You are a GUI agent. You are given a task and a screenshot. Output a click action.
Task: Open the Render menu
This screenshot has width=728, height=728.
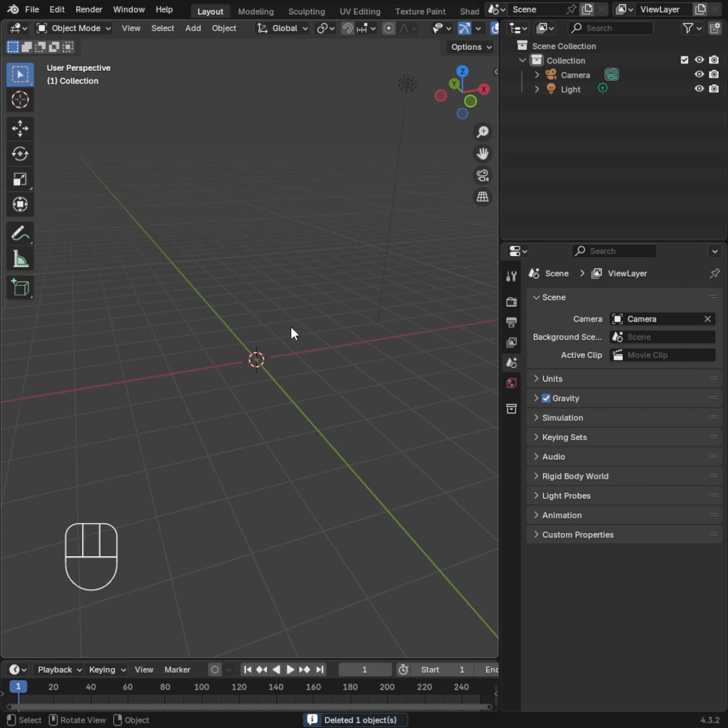pos(89,9)
